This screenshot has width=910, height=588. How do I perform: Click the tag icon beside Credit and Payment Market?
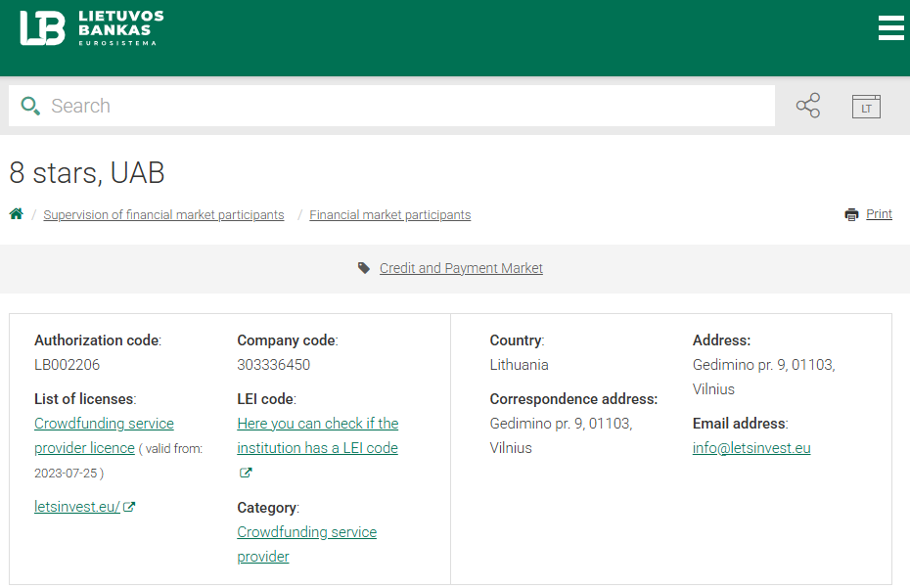tap(364, 268)
